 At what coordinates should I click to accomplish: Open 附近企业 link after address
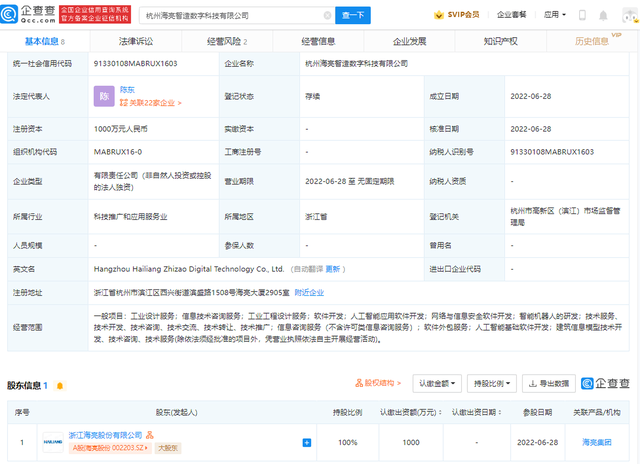pyautogui.click(x=309, y=293)
